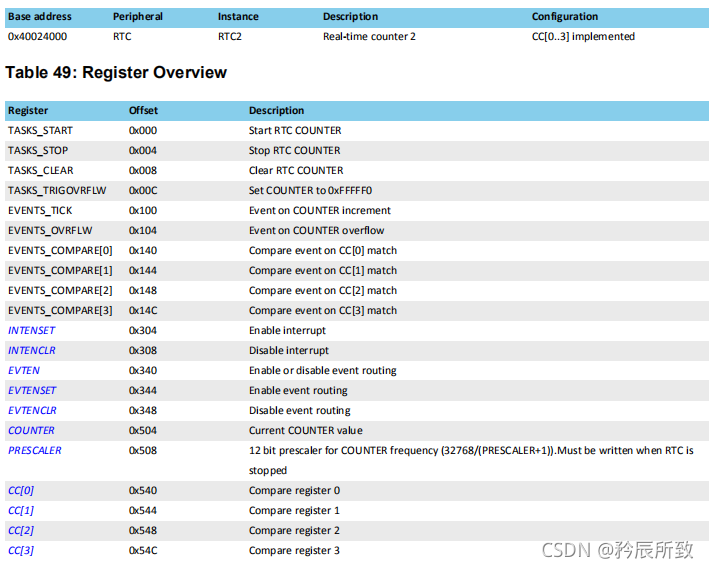Image resolution: width=709 pixels, height=568 pixels.
Task: Click the offset value 0x140
Action: (143, 251)
